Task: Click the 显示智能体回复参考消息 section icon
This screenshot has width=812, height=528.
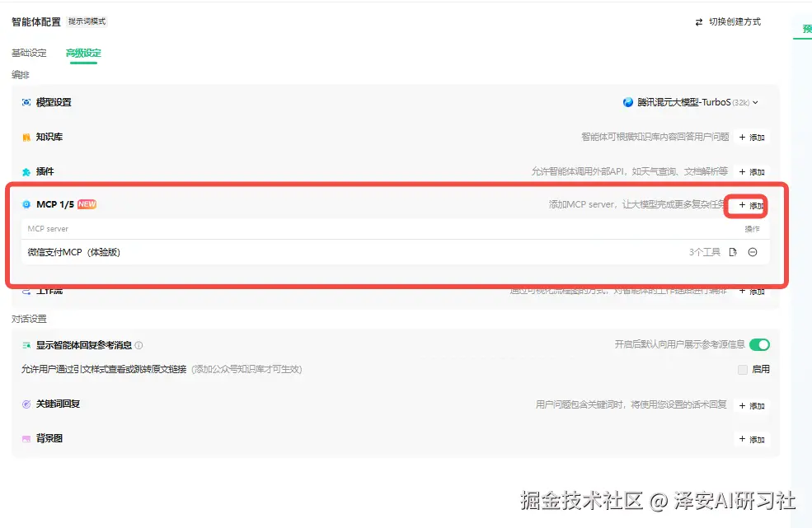Action: tap(26, 345)
